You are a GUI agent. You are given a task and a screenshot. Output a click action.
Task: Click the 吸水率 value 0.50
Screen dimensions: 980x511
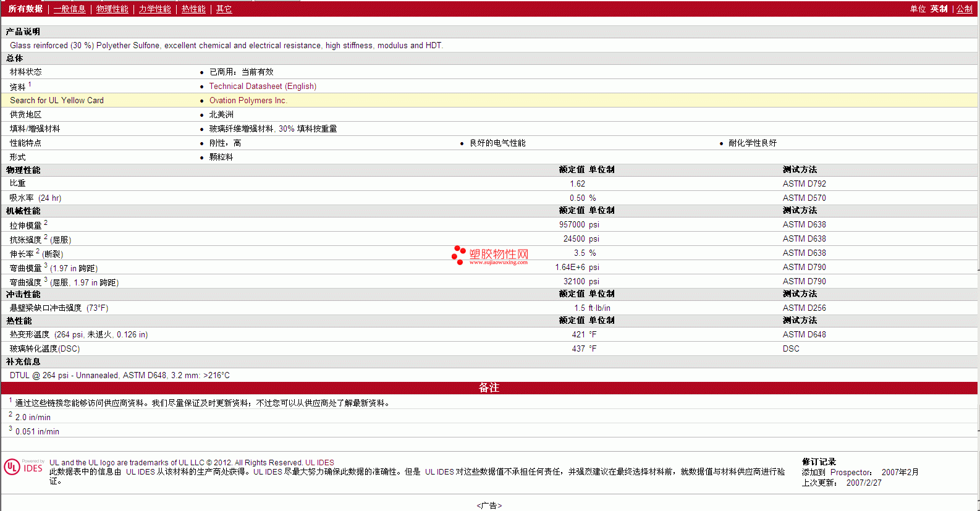coord(577,198)
